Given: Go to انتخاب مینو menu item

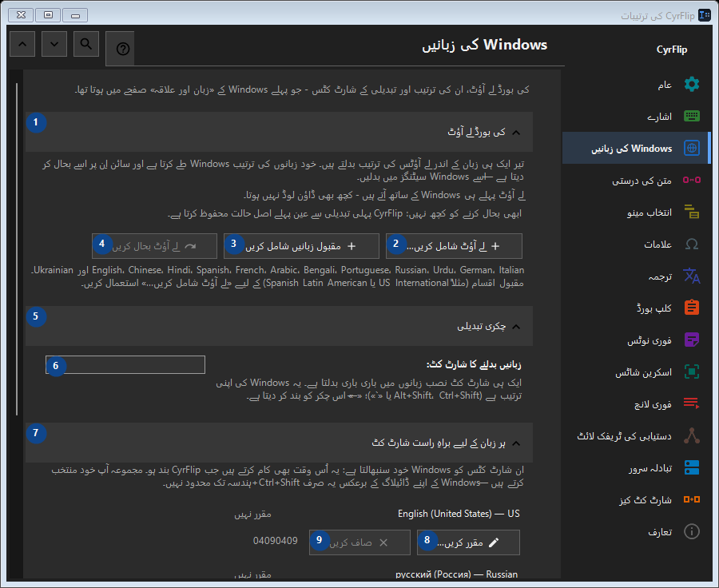Looking at the screenshot, I should pos(635,212).
